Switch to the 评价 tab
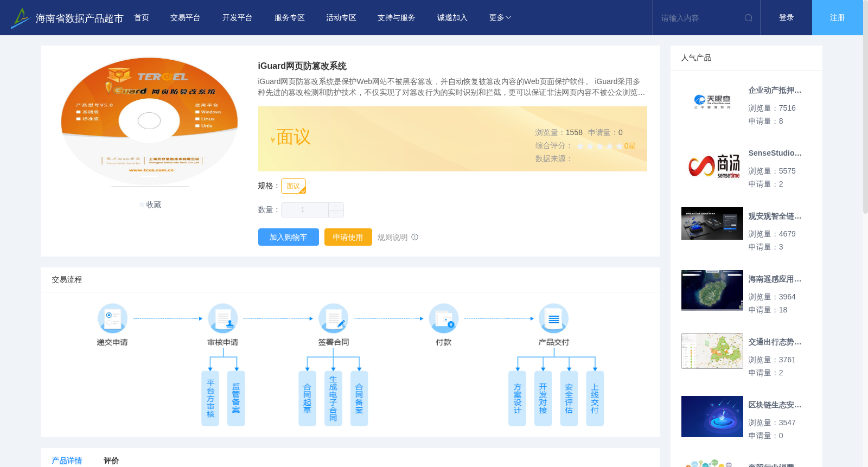 (111, 460)
